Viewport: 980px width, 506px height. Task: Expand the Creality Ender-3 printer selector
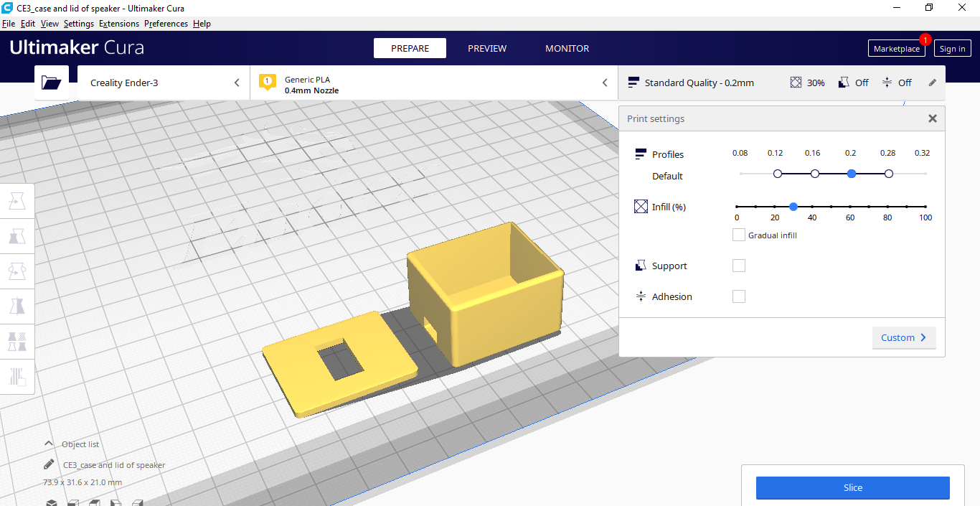tap(164, 83)
